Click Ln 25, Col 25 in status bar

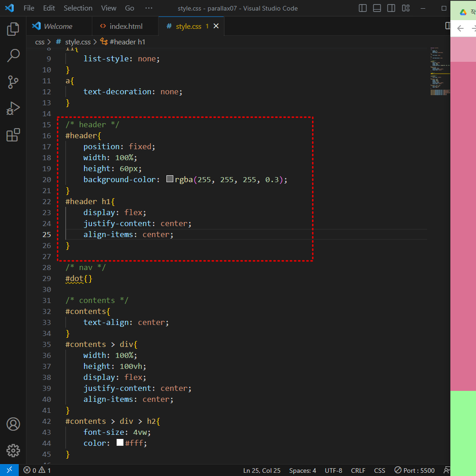pos(262,471)
